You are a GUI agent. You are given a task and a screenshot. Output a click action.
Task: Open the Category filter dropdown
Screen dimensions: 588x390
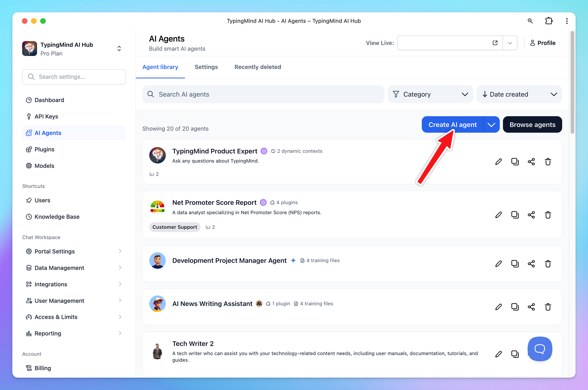pos(430,94)
